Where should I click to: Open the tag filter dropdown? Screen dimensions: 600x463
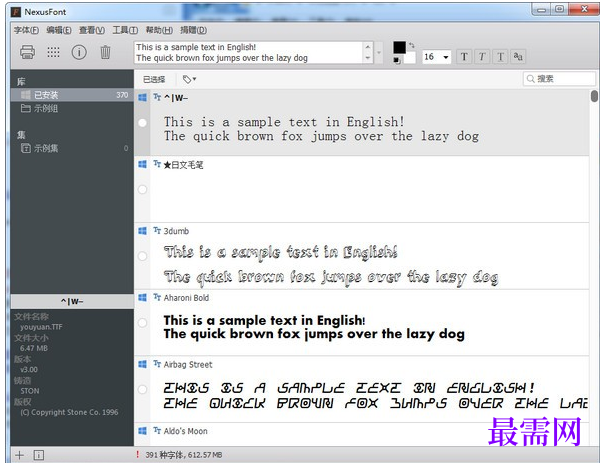point(189,79)
